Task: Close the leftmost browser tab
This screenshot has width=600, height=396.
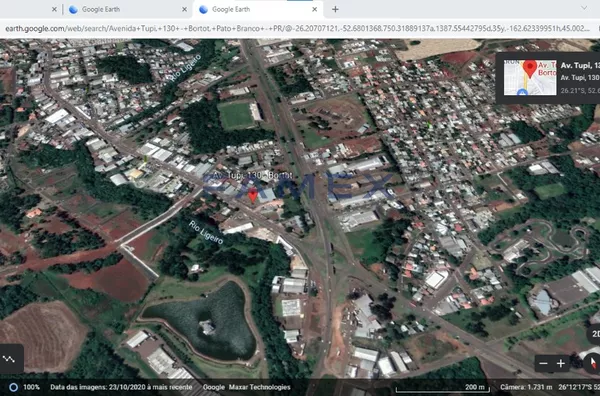Action: point(54,9)
